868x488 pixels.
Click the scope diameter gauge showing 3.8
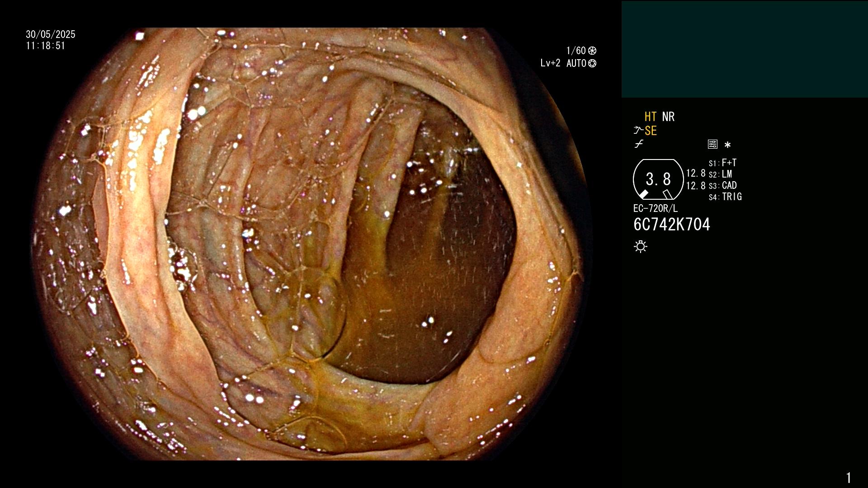point(658,179)
